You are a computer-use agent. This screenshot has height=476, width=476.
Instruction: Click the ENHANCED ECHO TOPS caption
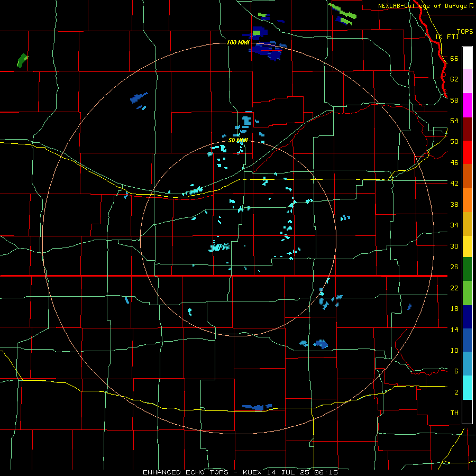[186, 472]
